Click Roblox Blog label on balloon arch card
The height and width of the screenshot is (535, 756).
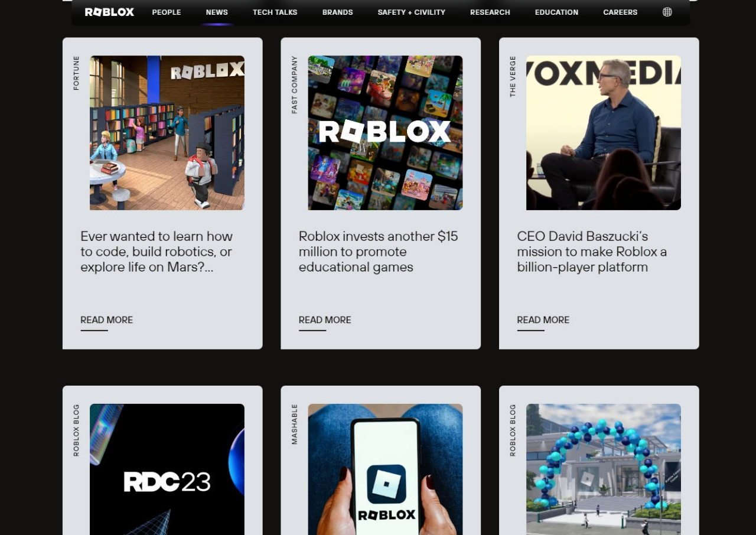(513, 430)
